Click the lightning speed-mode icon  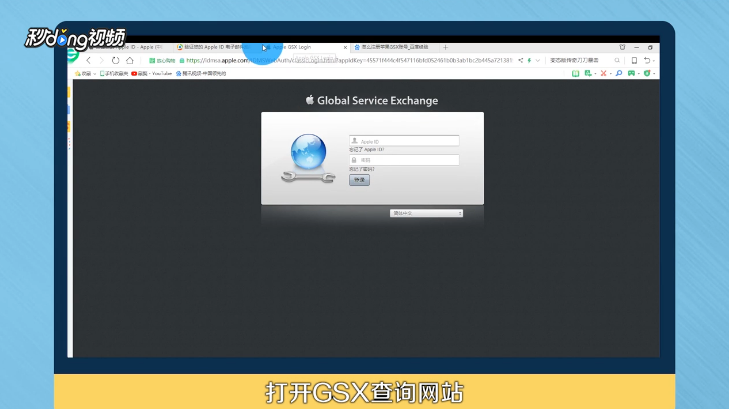[529, 60]
